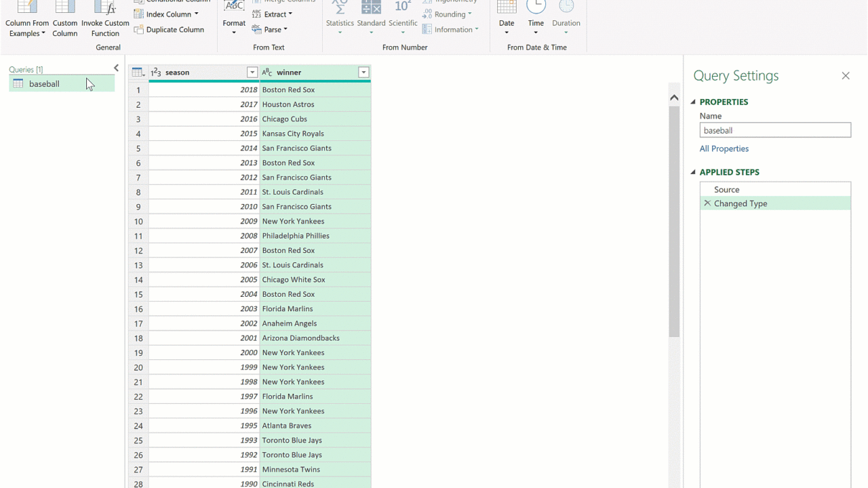
Task: Select the baseball query in Queries list
Action: point(44,84)
